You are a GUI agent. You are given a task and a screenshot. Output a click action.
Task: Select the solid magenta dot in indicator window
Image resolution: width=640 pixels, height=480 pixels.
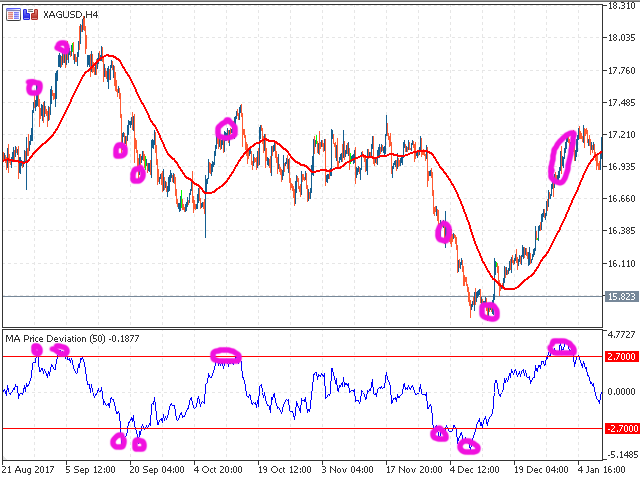click(x=38, y=349)
